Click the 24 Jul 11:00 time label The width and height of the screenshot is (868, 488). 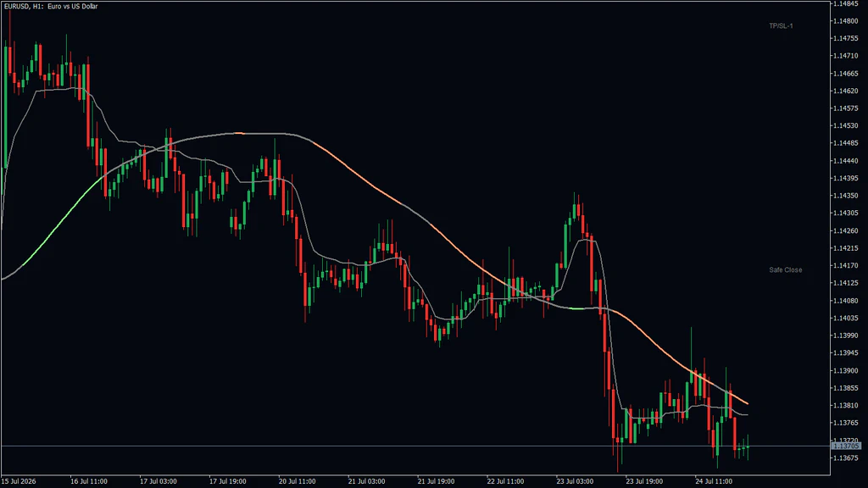(714, 481)
